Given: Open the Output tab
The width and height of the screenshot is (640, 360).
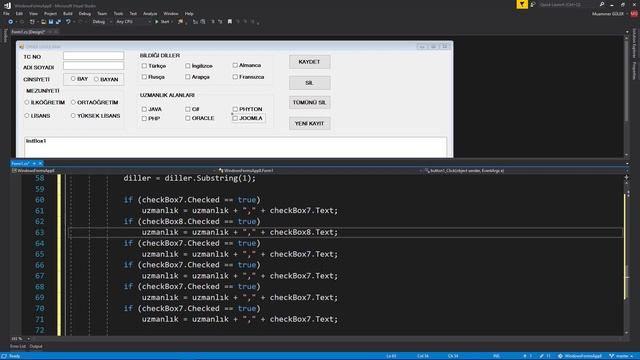Looking at the screenshot, I should point(36,347).
